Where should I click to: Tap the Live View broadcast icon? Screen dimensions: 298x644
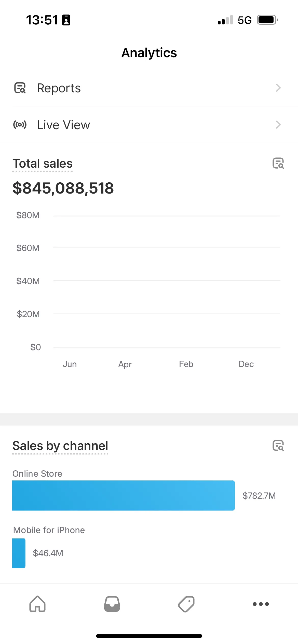pos(20,125)
